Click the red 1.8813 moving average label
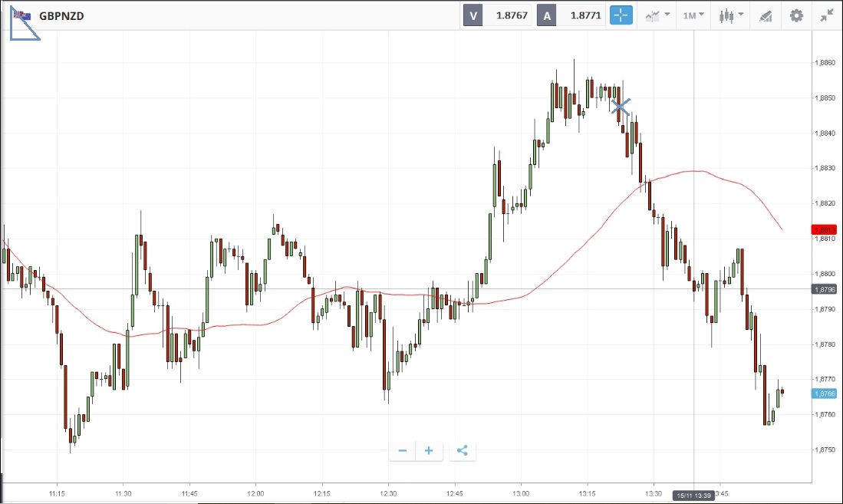Screen dimensions: 843x504 (825, 229)
